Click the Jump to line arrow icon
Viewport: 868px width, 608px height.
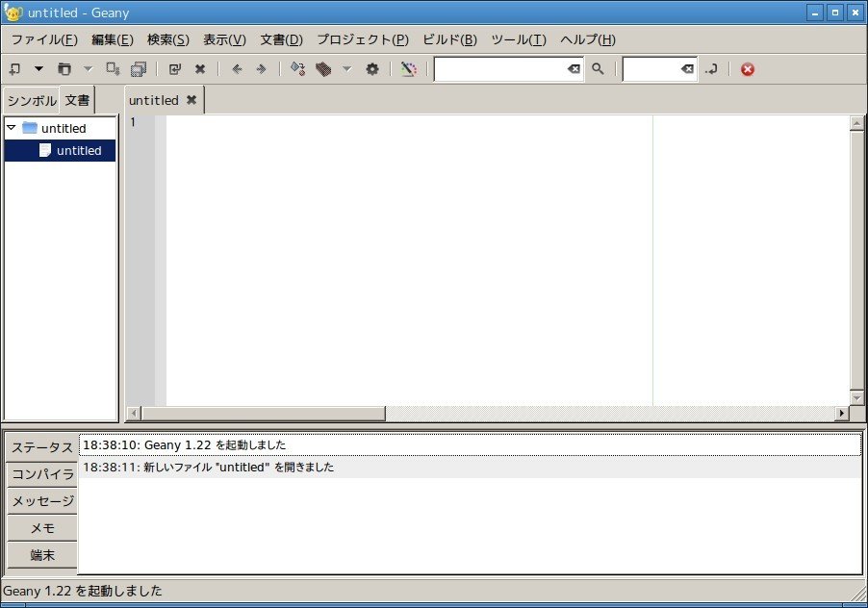coord(711,69)
